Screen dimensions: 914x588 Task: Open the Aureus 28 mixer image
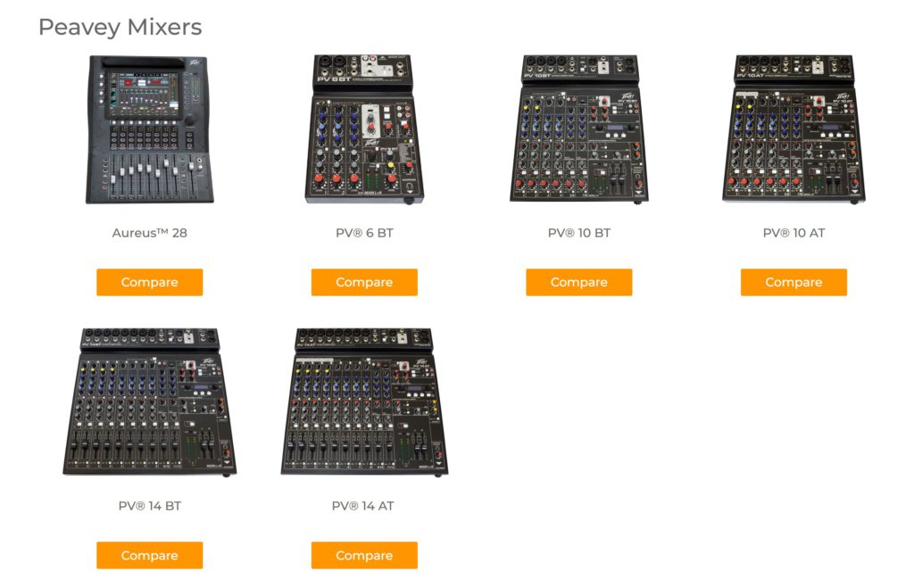point(150,129)
